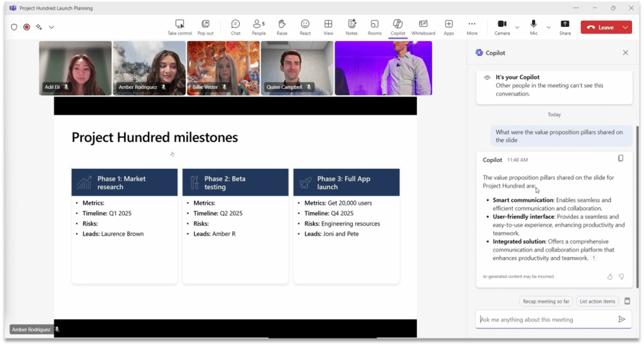This screenshot has width=644, height=346.
Task: Click the Recap meeting so far button
Action: point(546,301)
